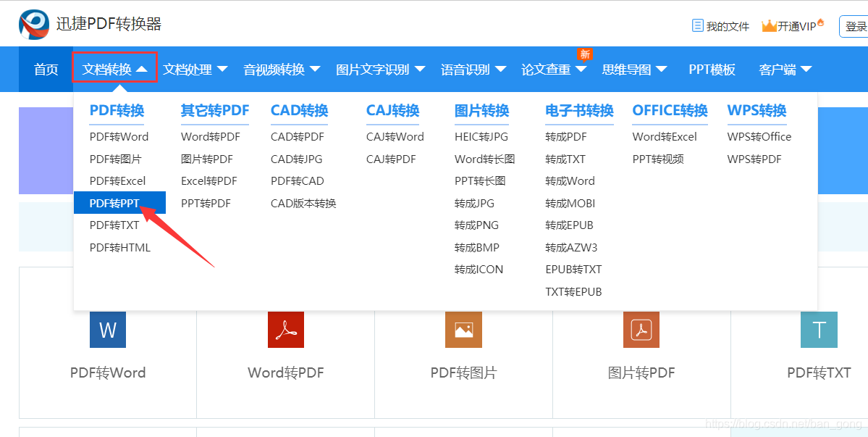
Task: Select 转成Word under 电子书转换
Action: 570,181
